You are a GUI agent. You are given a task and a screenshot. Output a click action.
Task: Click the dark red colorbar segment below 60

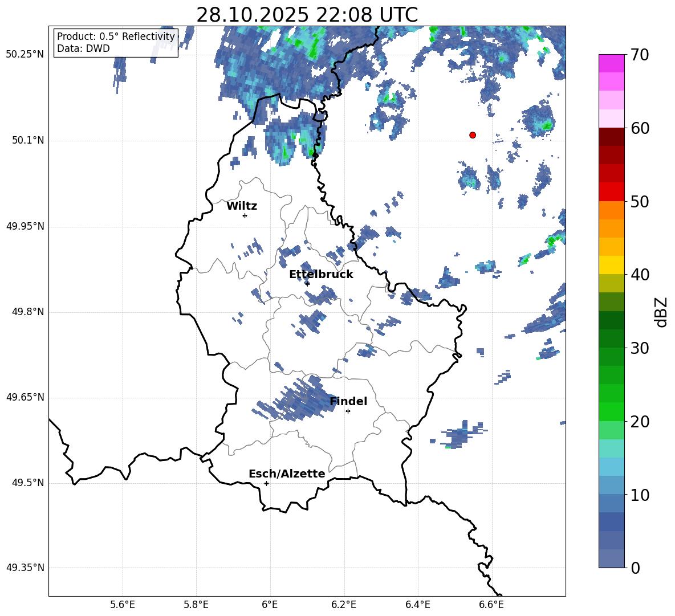(611, 137)
